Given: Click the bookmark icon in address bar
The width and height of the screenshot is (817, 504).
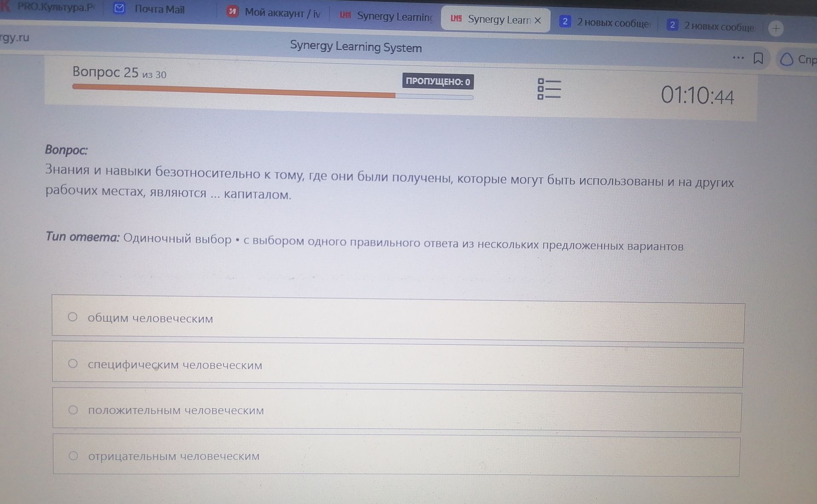Looking at the screenshot, I should click(x=758, y=58).
